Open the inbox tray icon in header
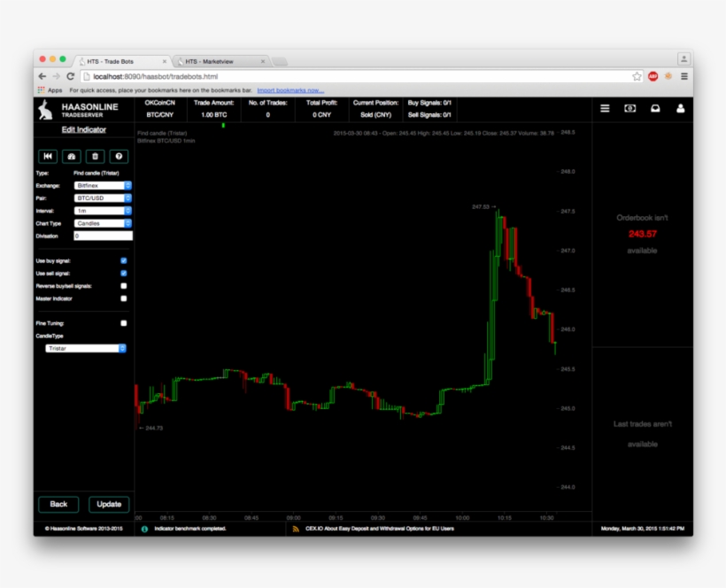 coord(655,108)
